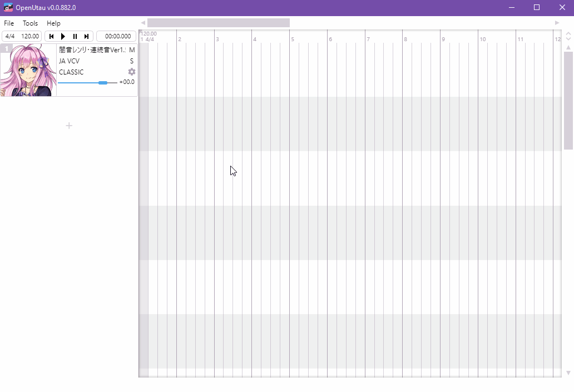Click the right arrow of the horizontal scrollbar
The image size is (574, 392).
tap(557, 23)
